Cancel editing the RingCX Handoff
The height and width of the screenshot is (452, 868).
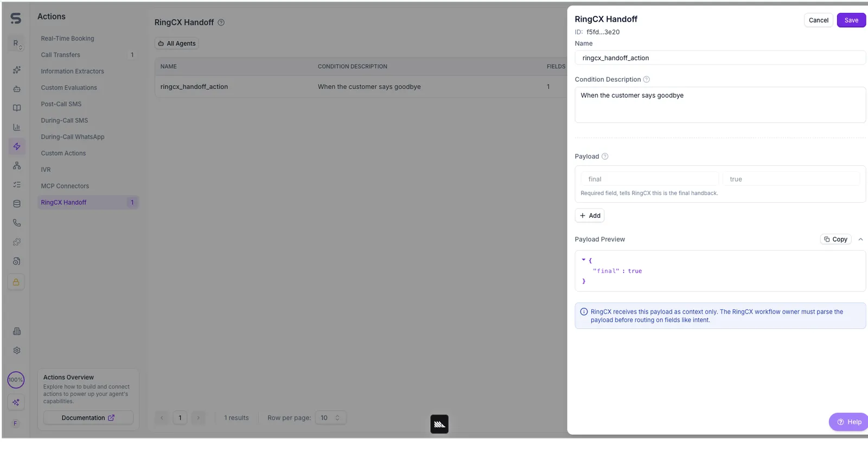818,20
